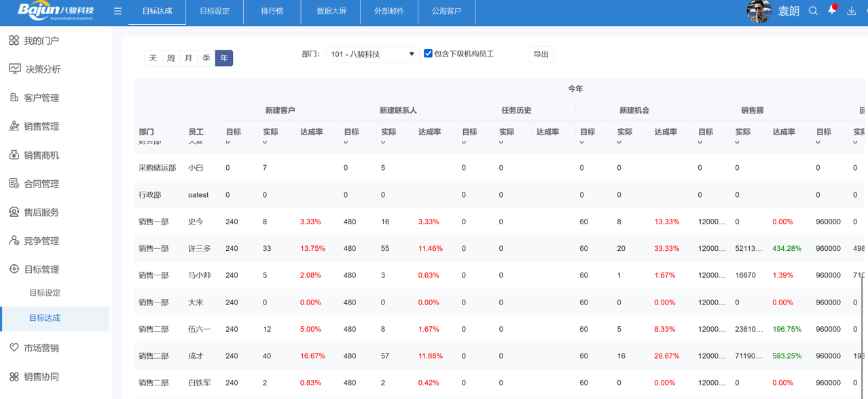Open the 部门 department dropdown

point(372,54)
